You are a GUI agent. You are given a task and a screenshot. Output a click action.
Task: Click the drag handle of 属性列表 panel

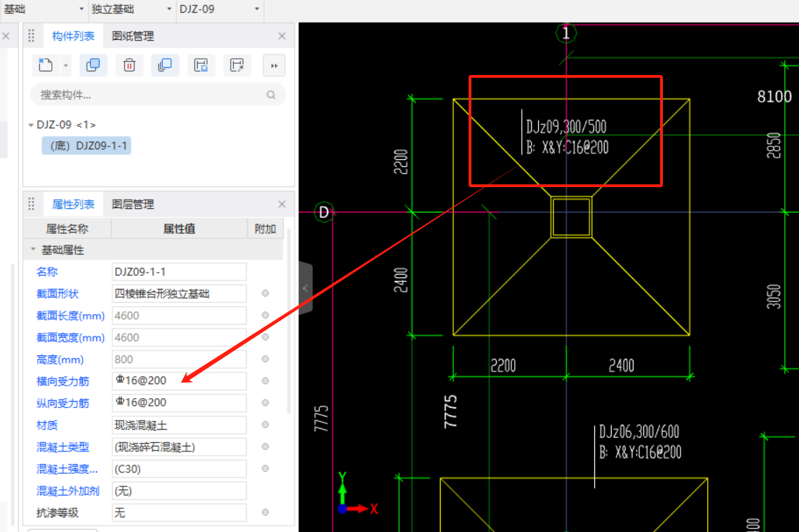[32, 204]
